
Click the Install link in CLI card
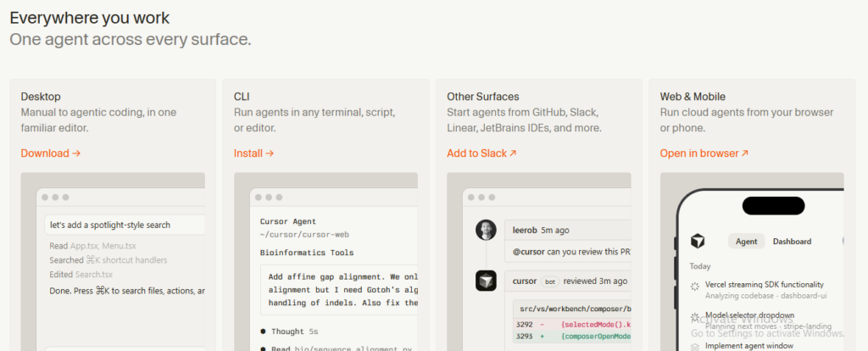click(x=254, y=153)
